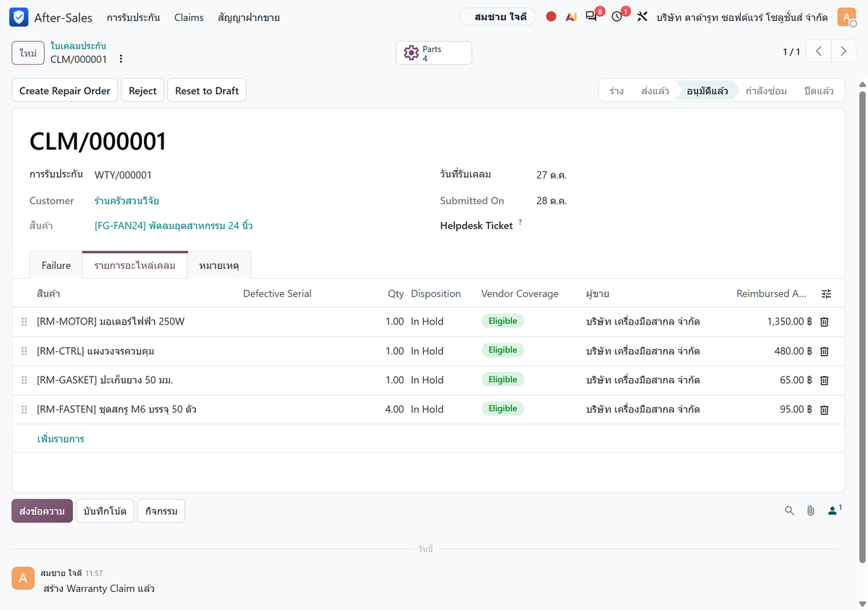Open the debug tools wrench icon

642,17
